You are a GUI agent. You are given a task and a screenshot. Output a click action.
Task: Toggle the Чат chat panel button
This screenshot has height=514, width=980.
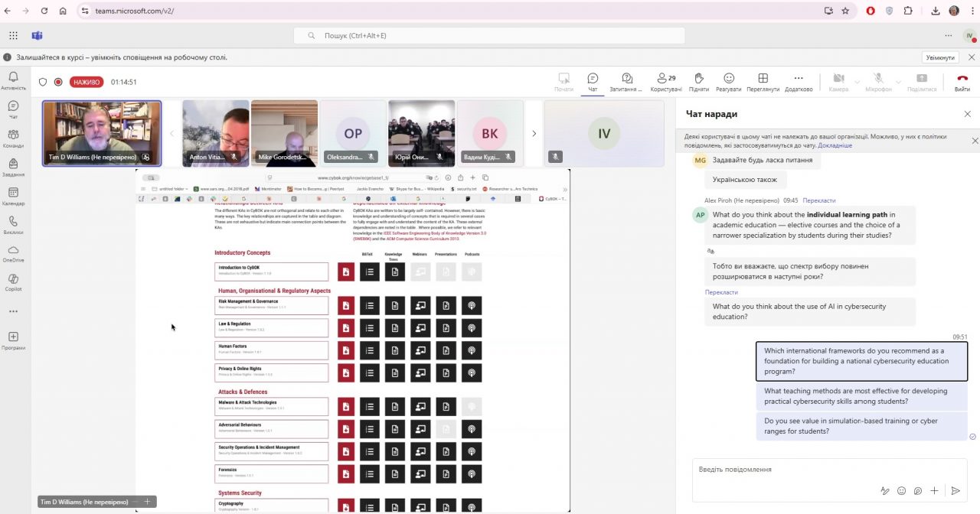click(x=593, y=82)
